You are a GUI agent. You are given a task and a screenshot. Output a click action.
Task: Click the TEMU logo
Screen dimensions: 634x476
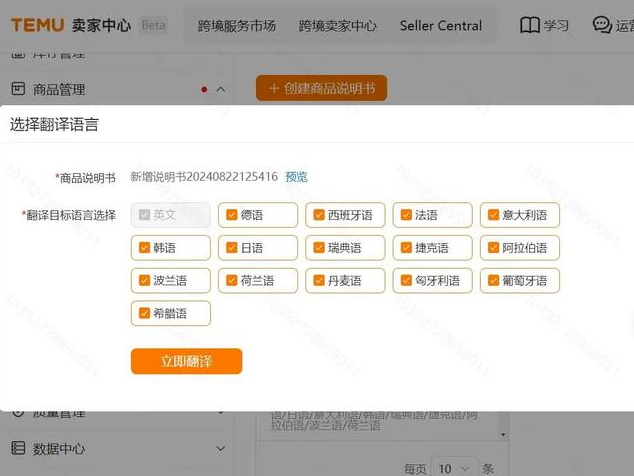pos(37,25)
